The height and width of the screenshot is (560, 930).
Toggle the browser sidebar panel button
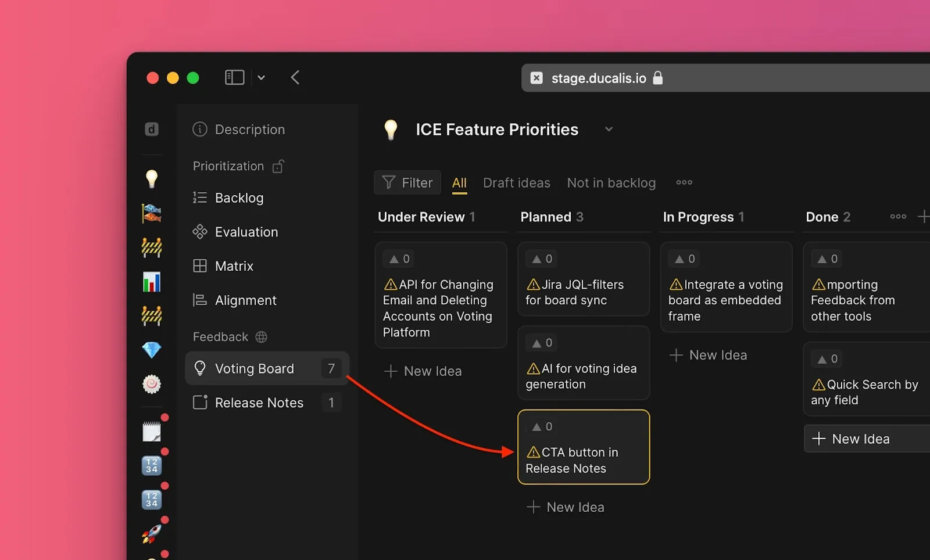click(x=234, y=77)
